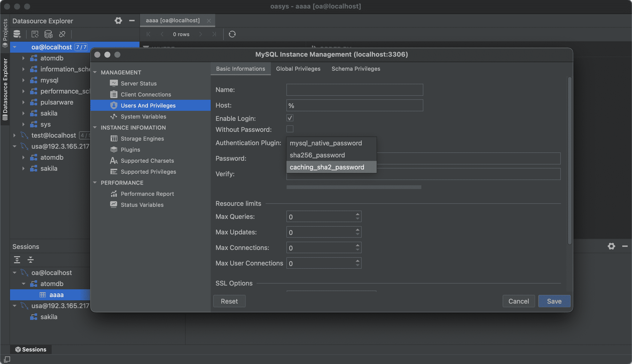
Task: Click the Client Connections icon
Action: (x=114, y=94)
